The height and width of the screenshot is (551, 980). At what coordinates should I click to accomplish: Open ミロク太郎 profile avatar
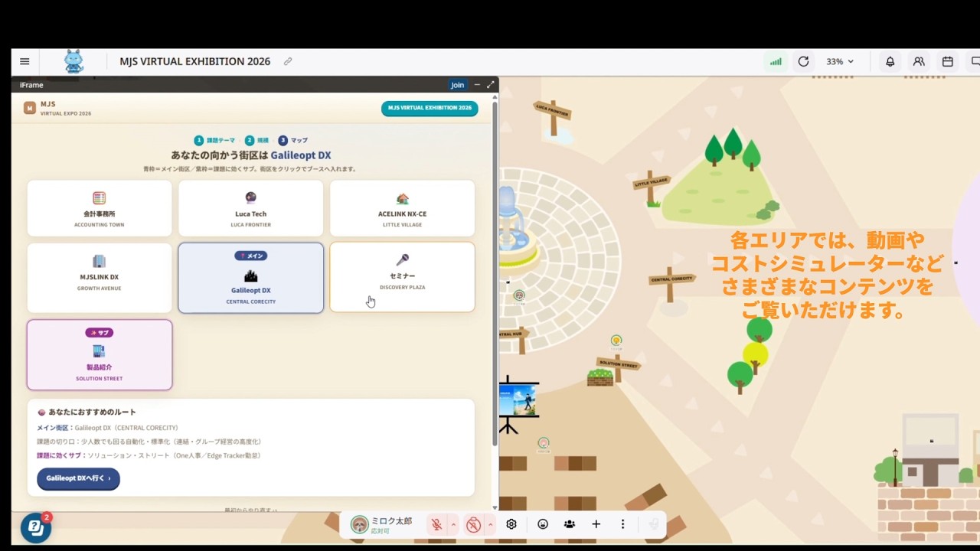coord(359,524)
